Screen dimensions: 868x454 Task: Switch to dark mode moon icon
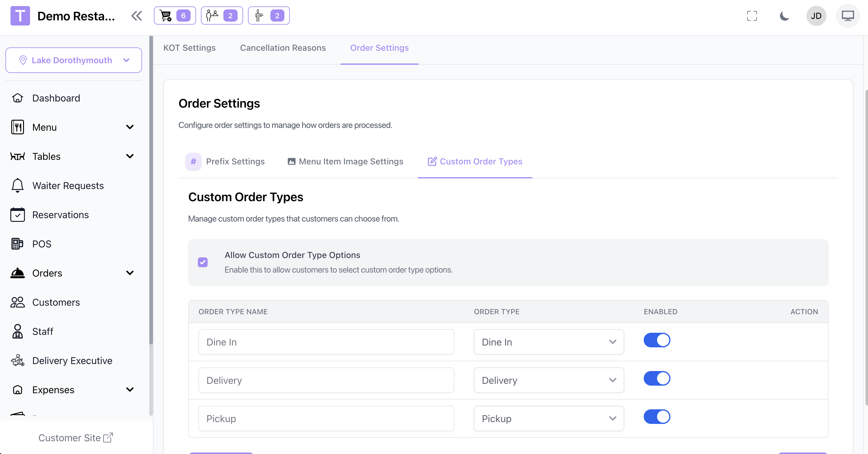coord(784,16)
